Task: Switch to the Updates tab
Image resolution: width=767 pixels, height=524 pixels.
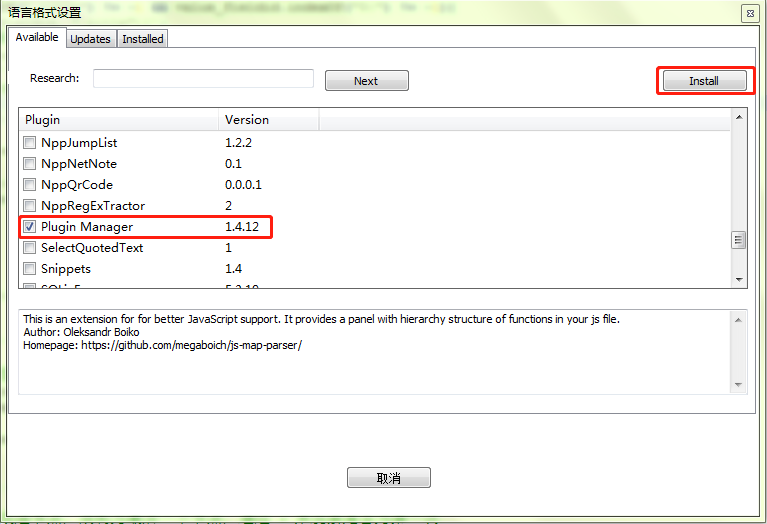Action: click(90, 39)
